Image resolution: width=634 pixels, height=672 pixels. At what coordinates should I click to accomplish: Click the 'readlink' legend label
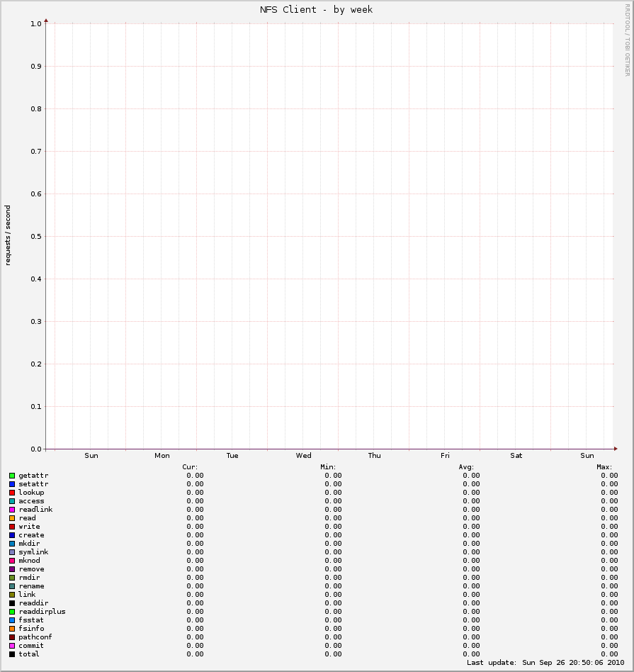35,510
